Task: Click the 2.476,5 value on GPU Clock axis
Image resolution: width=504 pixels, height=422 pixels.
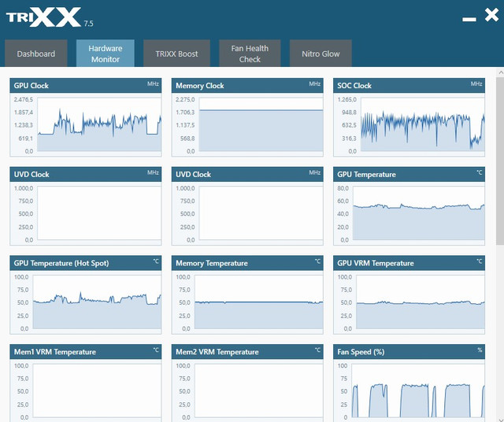Action: point(24,99)
